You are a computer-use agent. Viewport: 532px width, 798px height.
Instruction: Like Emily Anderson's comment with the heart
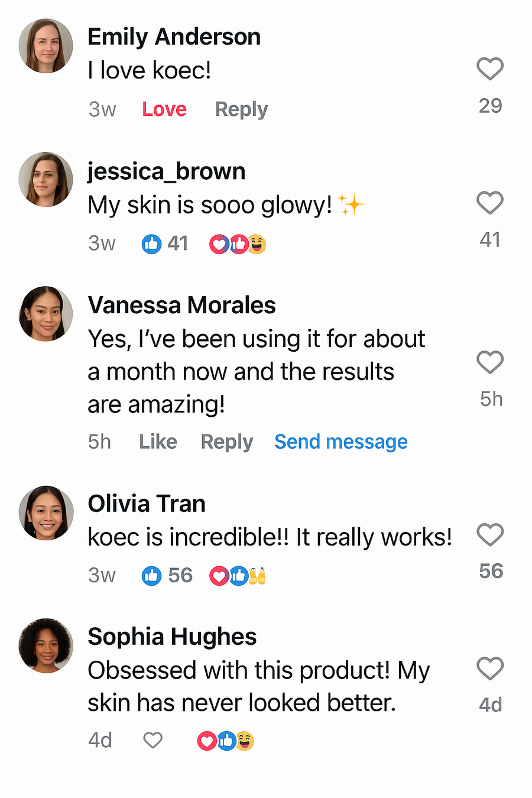(489, 69)
